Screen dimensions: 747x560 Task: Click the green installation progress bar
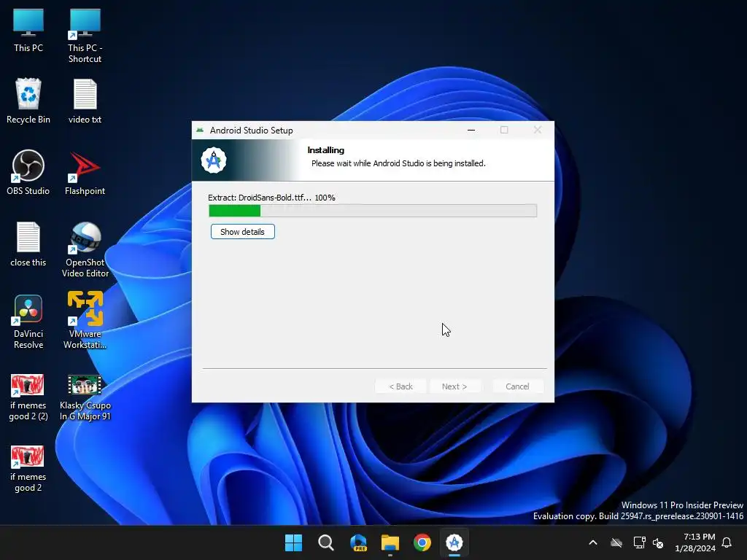point(373,211)
